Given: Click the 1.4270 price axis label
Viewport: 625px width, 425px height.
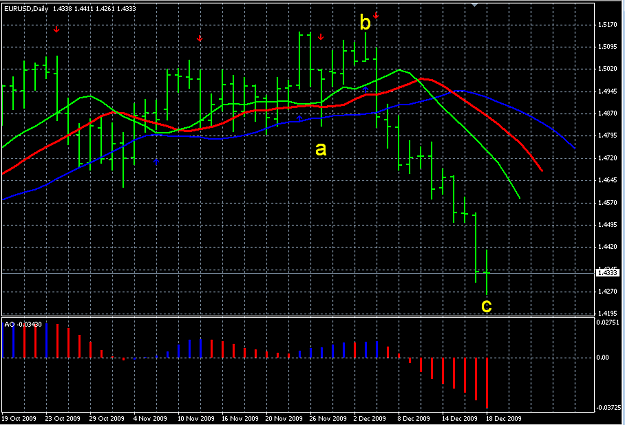Looking at the screenshot, I should [x=607, y=291].
